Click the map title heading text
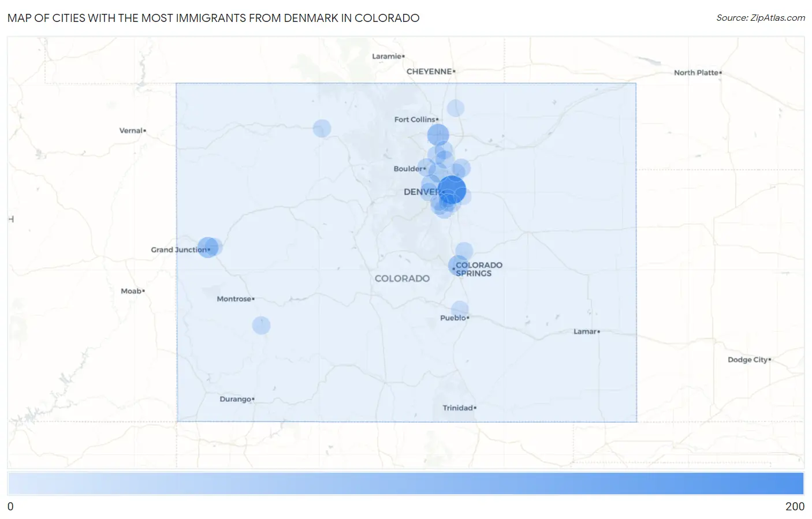This screenshot has width=812, height=519. pos(214,18)
